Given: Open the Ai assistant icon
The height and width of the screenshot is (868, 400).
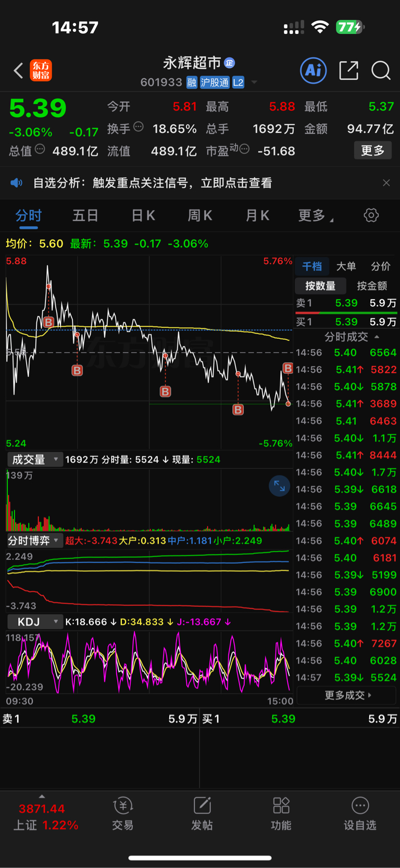Looking at the screenshot, I should (314, 70).
